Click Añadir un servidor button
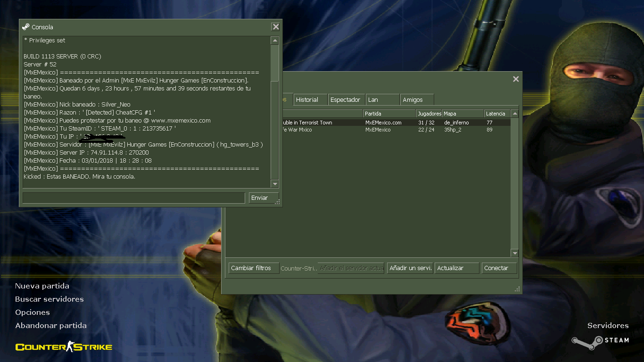This screenshot has height=362, width=644. pyautogui.click(x=410, y=268)
